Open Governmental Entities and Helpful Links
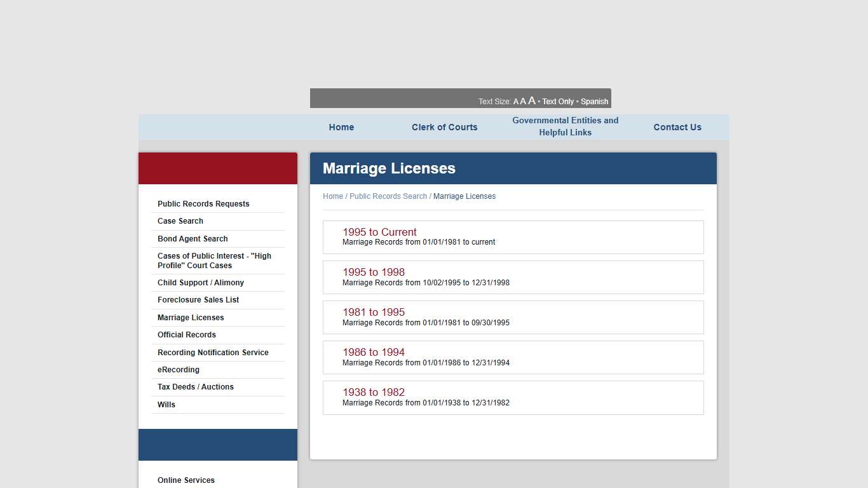868x488 pixels. 565,126
